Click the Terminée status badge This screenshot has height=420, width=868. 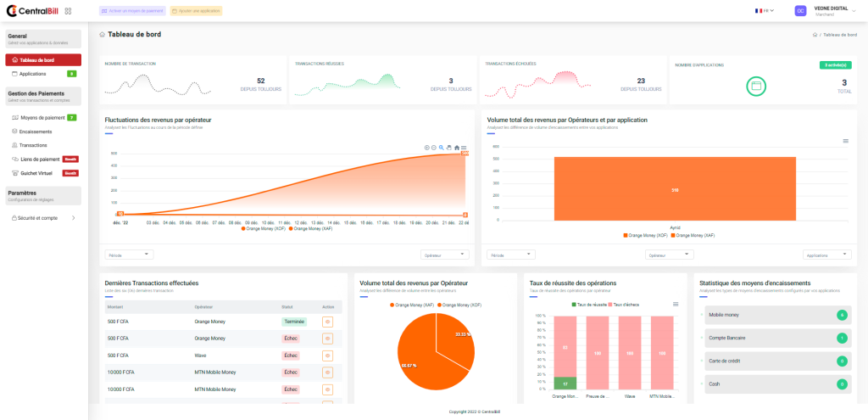coord(294,322)
